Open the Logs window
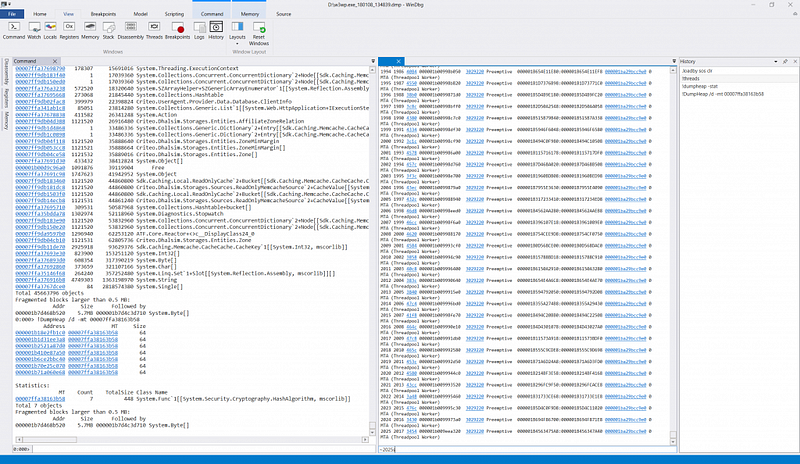800x464 pixels. click(199, 30)
